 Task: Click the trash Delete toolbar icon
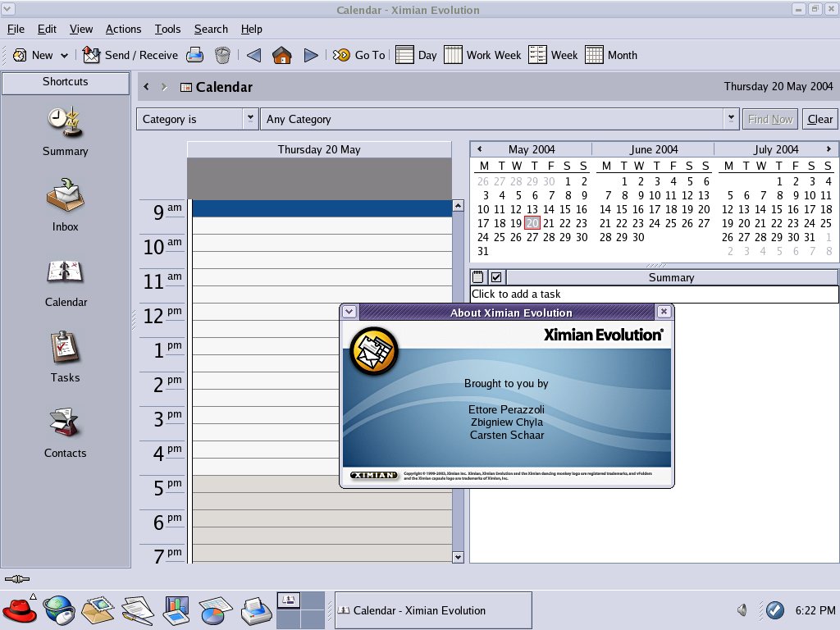[222, 55]
